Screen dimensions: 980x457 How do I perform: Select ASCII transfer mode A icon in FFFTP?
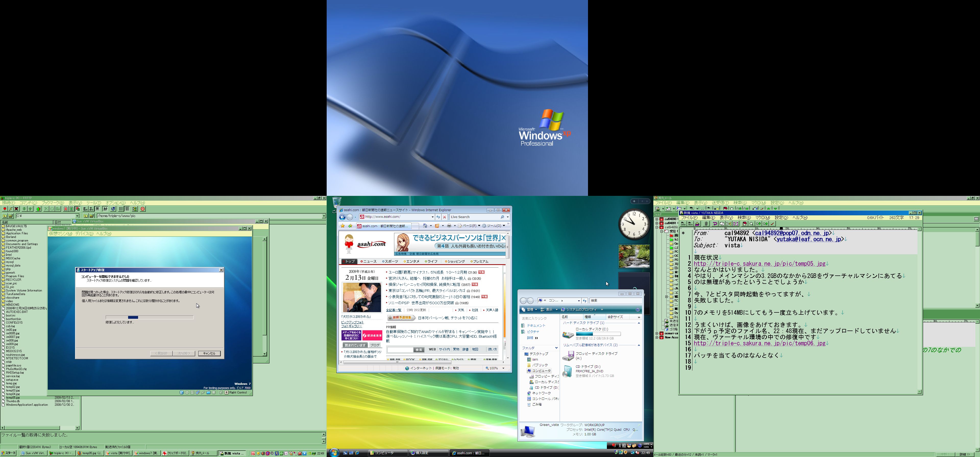pos(66,209)
